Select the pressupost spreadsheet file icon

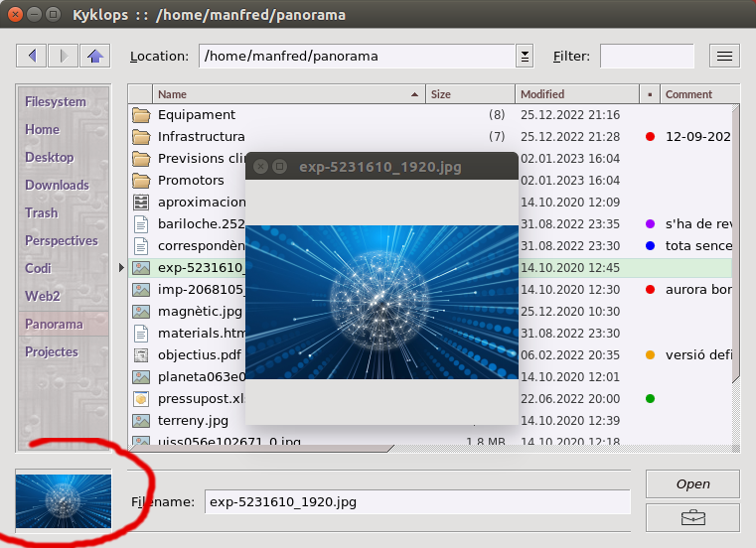141,399
